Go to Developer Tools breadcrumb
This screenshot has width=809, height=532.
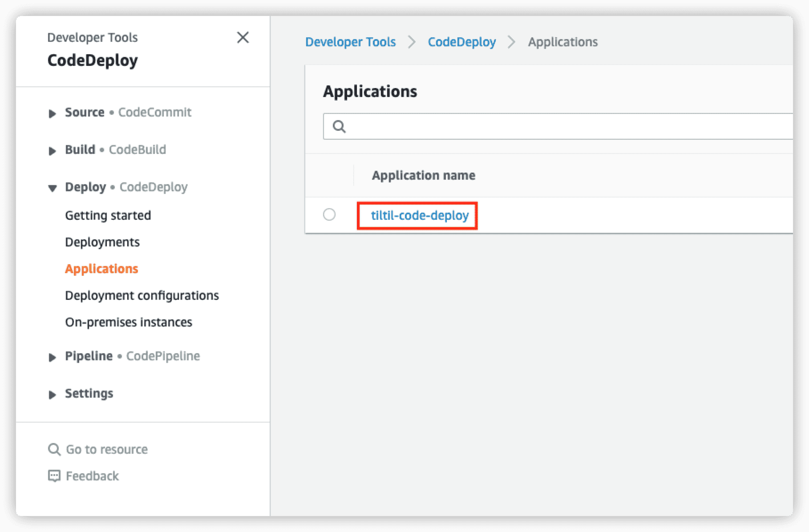[x=350, y=42]
